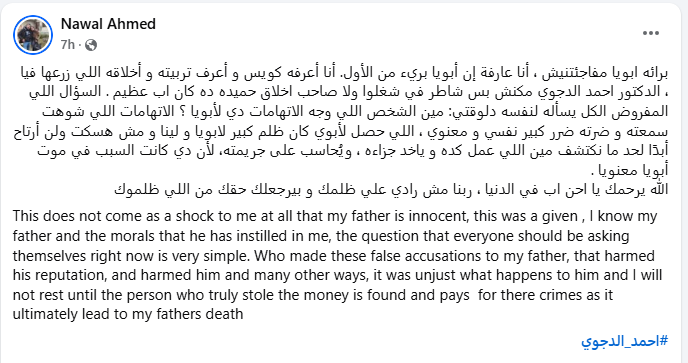Click the line starting 'father and the morals'
The image size is (688, 363).
[x=321, y=236]
